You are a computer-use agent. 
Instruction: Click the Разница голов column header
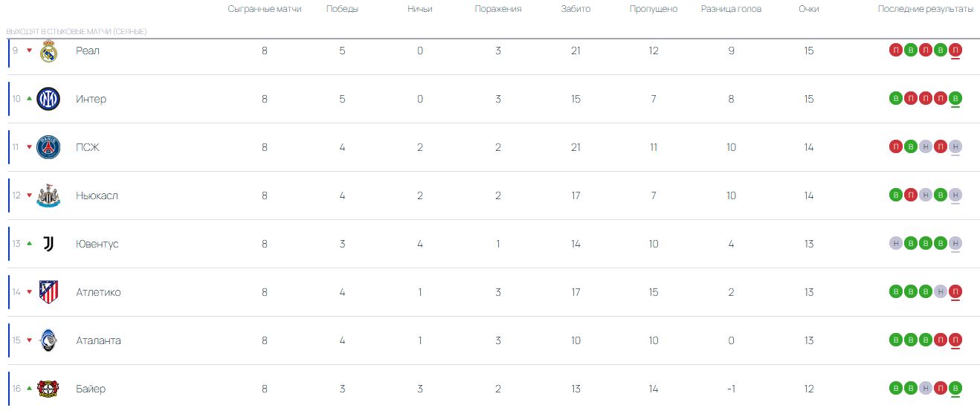731,9
